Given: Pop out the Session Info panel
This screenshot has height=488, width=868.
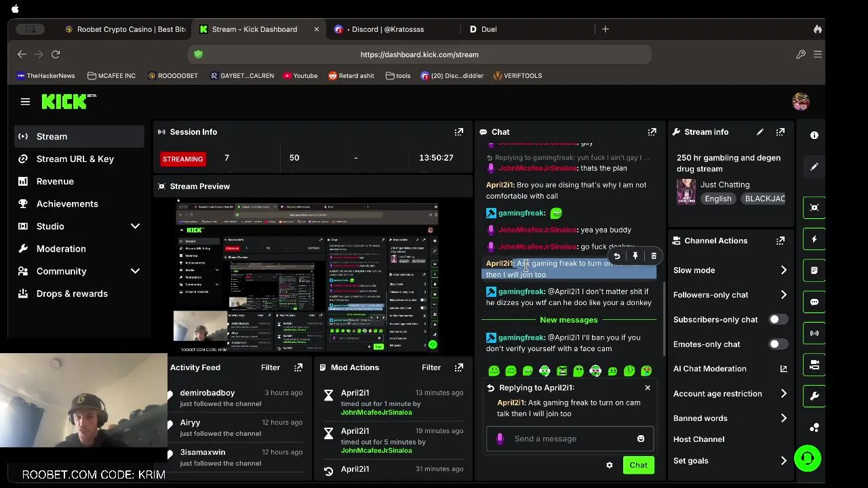Looking at the screenshot, I should [459, 131].
